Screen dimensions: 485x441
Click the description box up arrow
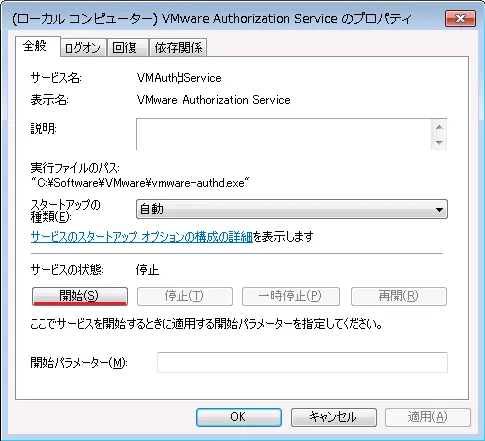click(x=439, y=127)
